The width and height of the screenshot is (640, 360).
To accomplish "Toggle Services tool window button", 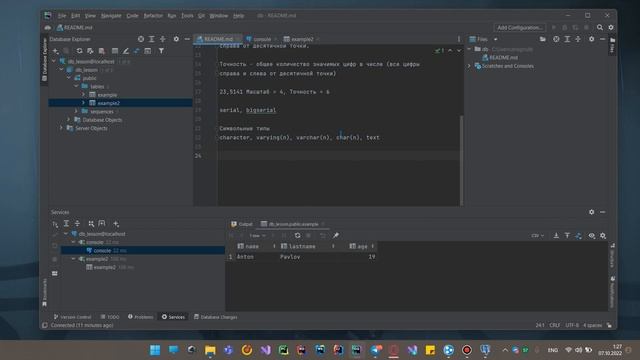I will (173, 317).
